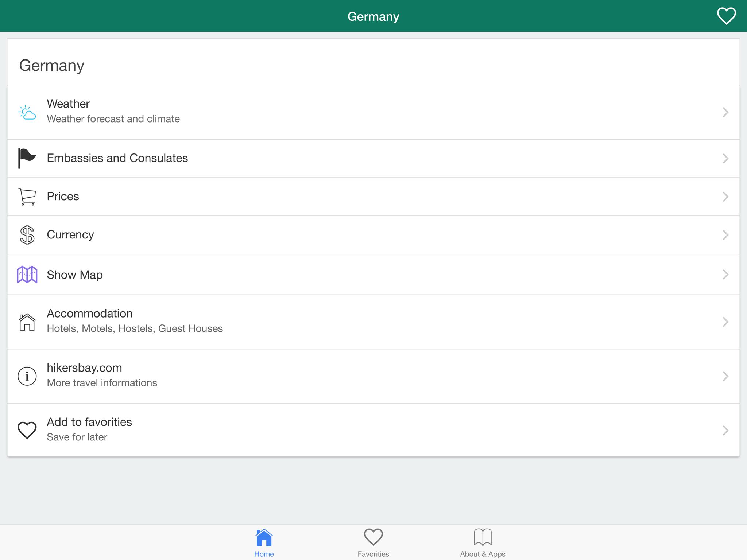
Task: Click the black flag icon for Embassies
Action: click(x=27, y=158)
